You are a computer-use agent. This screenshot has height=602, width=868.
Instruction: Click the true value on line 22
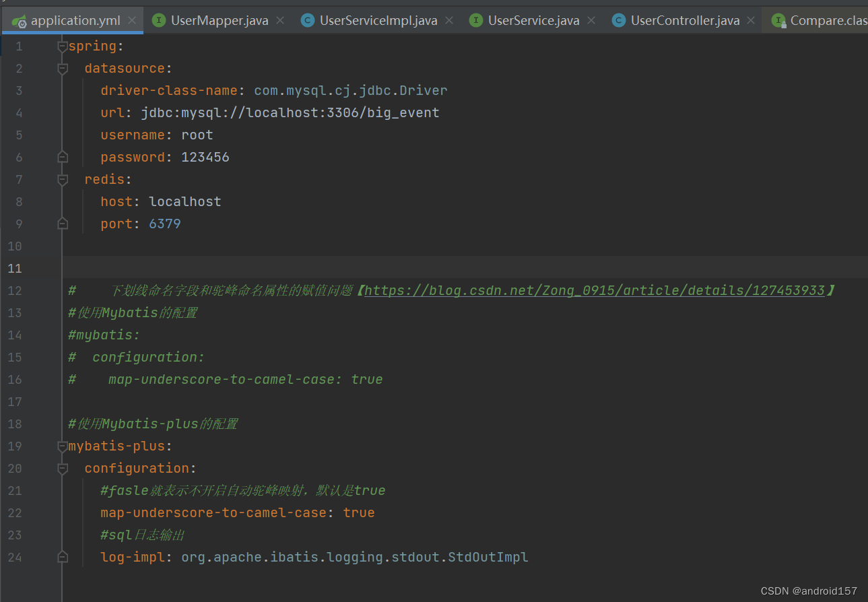[359, 512]
